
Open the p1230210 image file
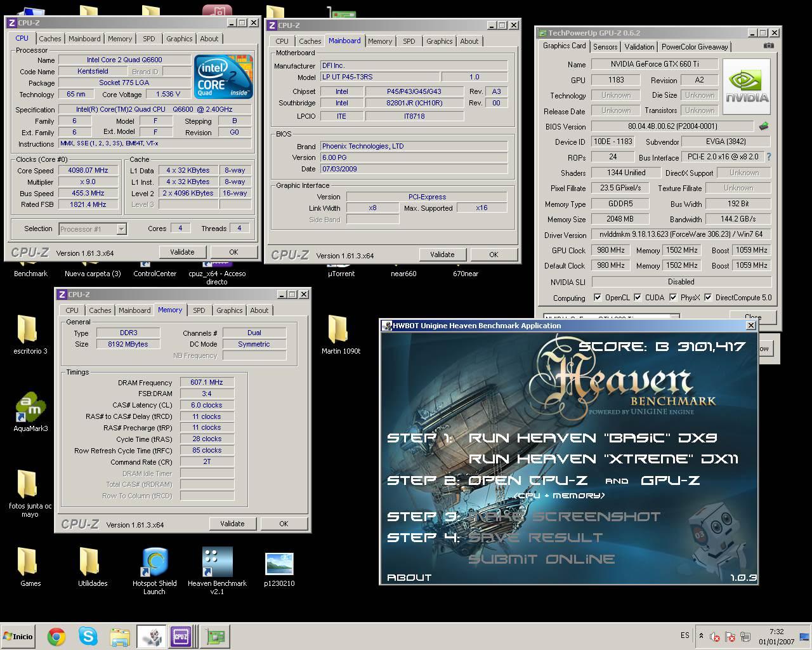[279, 569]
